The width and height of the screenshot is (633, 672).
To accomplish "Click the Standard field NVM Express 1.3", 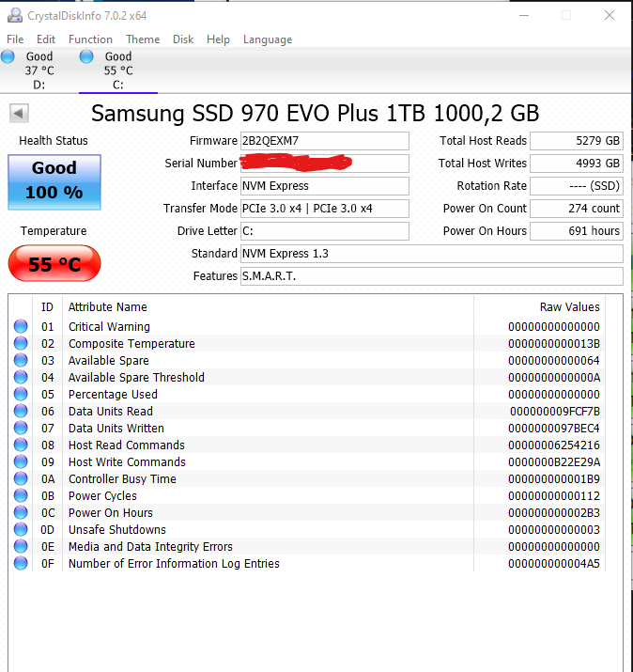I will point(432,254).
